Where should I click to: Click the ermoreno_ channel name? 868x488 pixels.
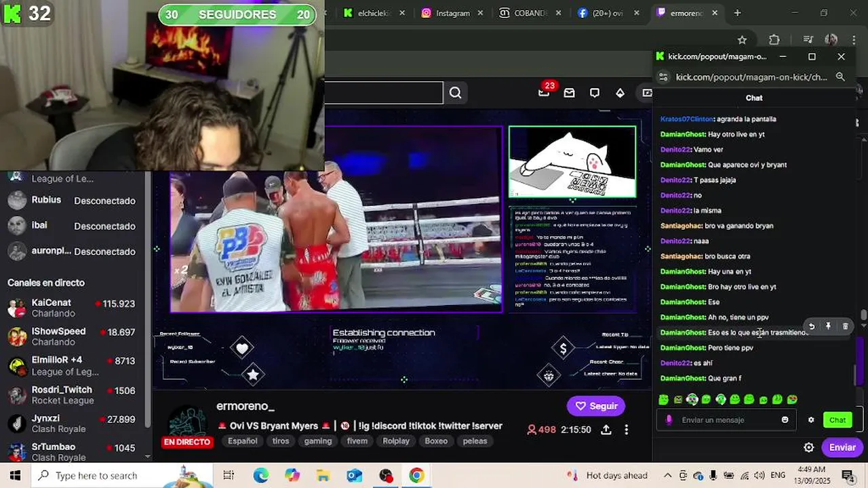(245, 406)
